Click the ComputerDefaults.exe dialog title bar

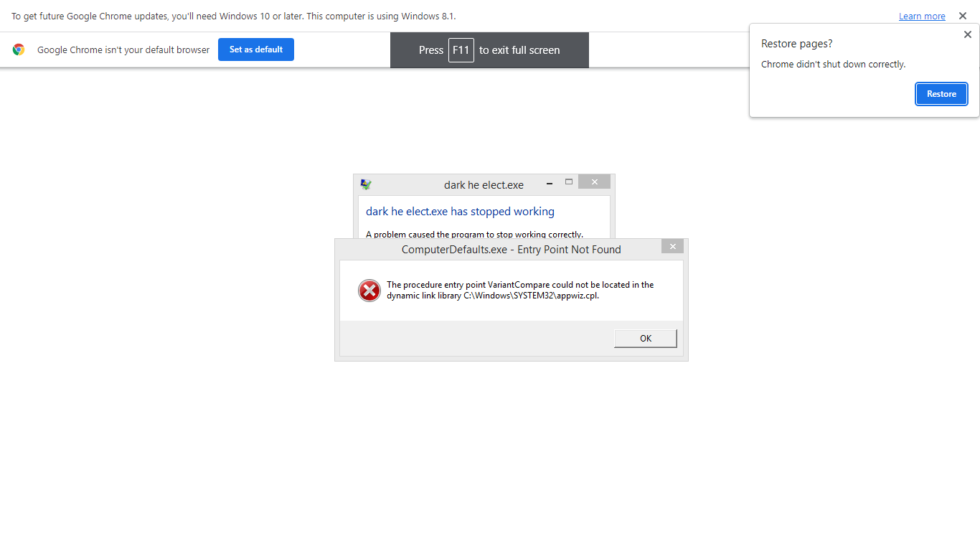coord(511,250)
